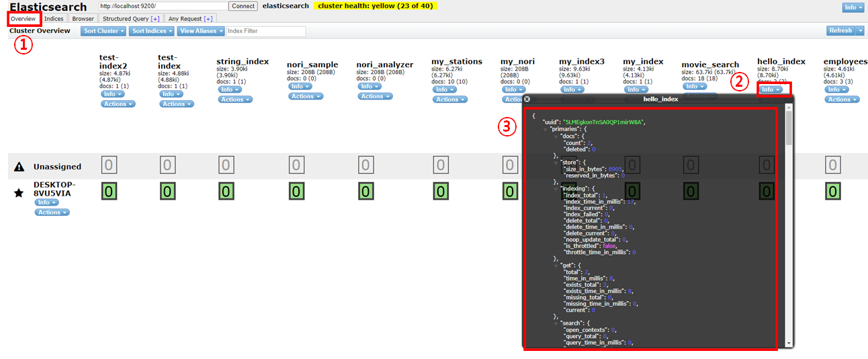Image resolution: width=868 pixels, height=359 pixels.
Task: Focus the Index Filter field
Action: pyautogui.click(x=266, y=31)
